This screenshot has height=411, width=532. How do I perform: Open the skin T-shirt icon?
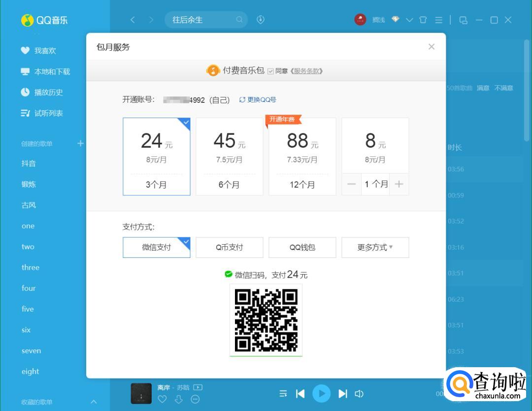[x=423, y=20]
